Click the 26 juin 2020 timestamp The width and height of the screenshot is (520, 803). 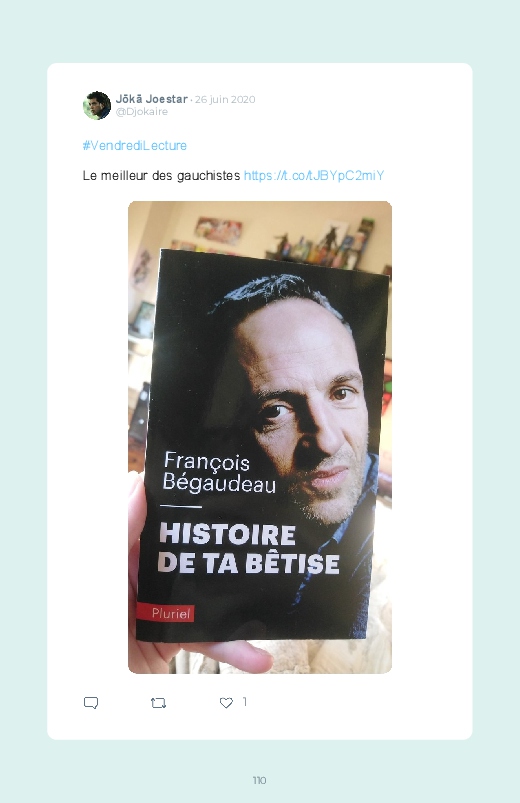point(225,99)
